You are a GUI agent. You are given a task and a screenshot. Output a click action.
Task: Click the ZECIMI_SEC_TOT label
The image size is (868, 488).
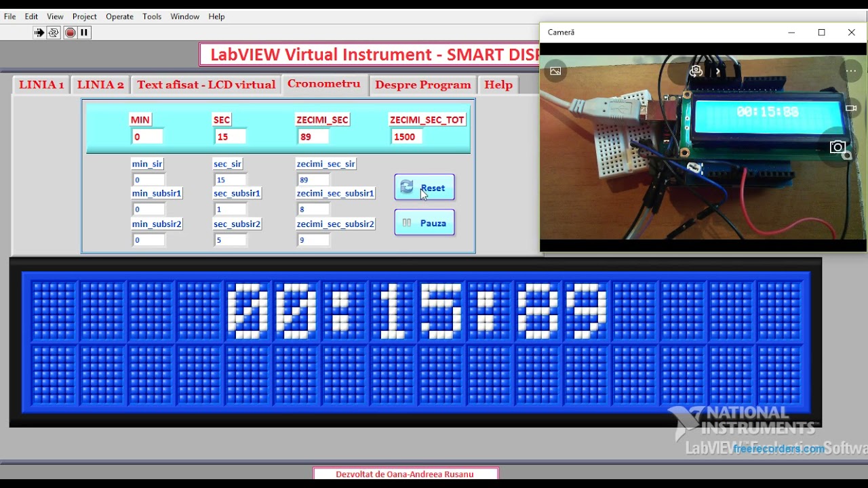coord(427,120)
